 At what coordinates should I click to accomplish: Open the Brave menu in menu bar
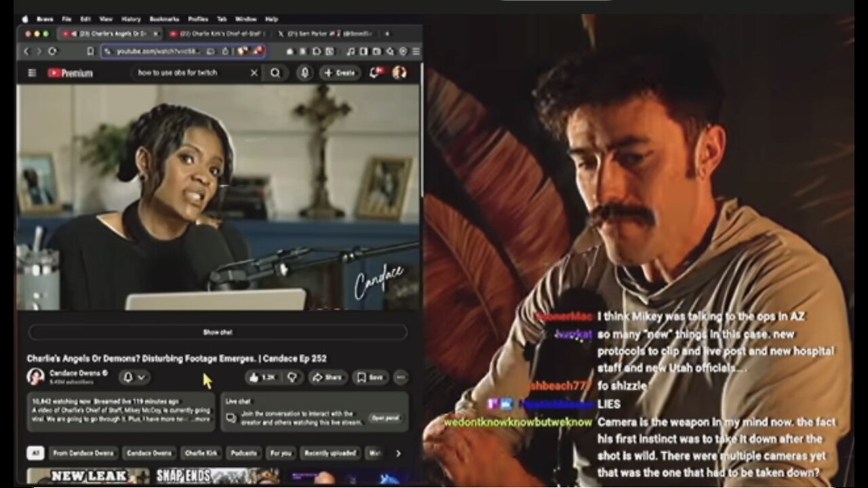click(x=45, y=19)
